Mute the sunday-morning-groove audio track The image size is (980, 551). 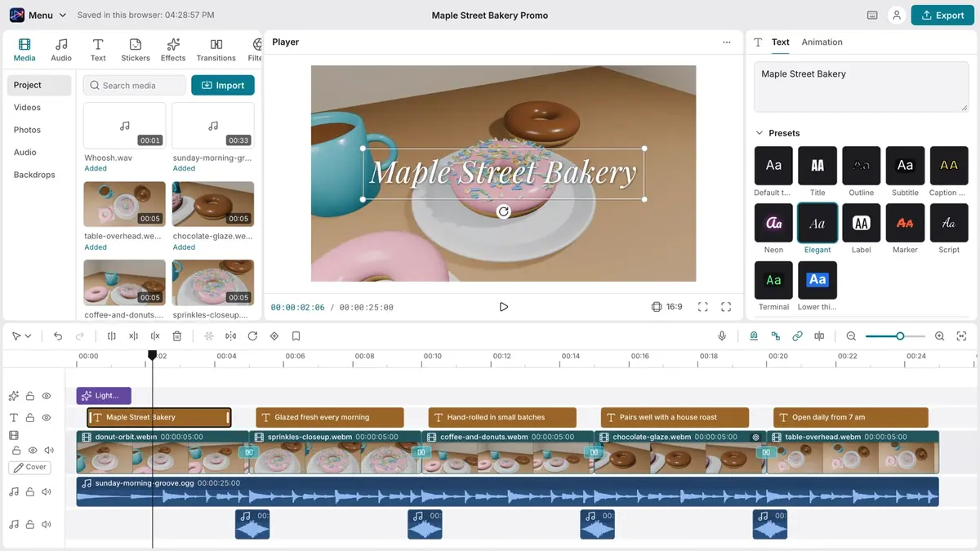coord(47,492)
